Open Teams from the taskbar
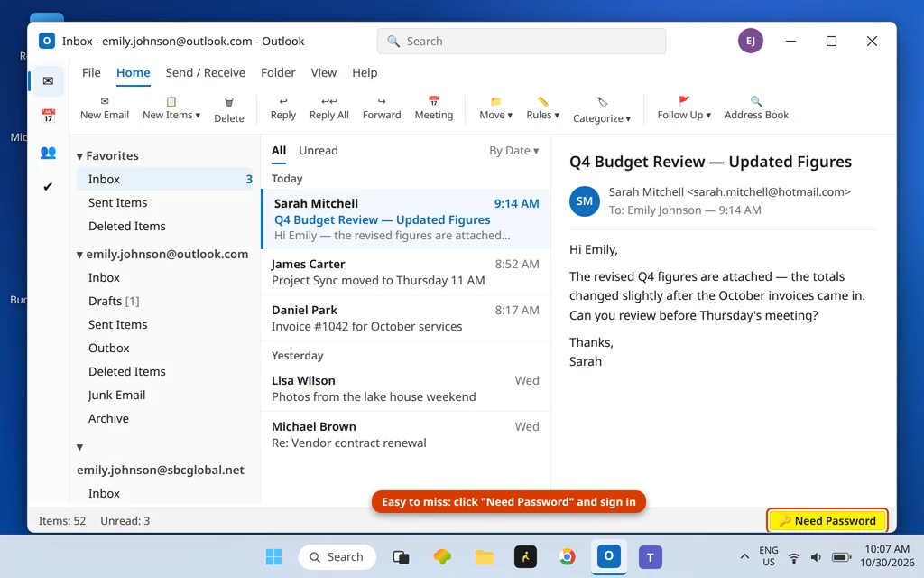Screen dimensions: 924x578 [650, 556]
